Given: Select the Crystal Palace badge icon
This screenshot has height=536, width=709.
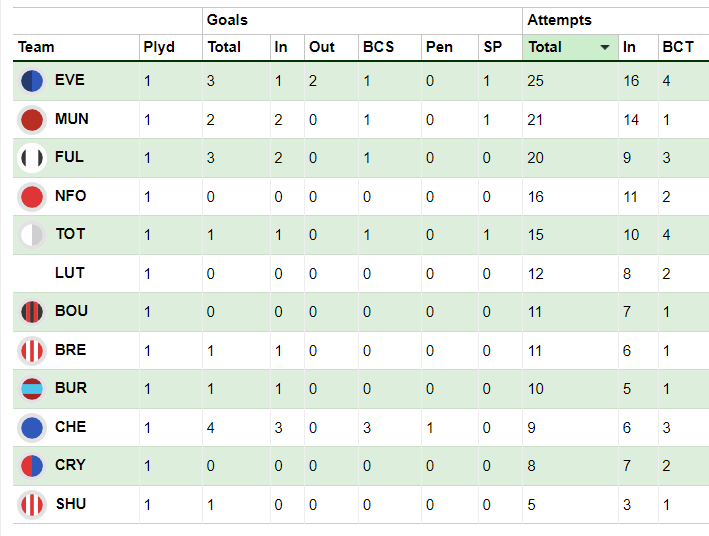Looking at the screenshot, I should point(32,465).
